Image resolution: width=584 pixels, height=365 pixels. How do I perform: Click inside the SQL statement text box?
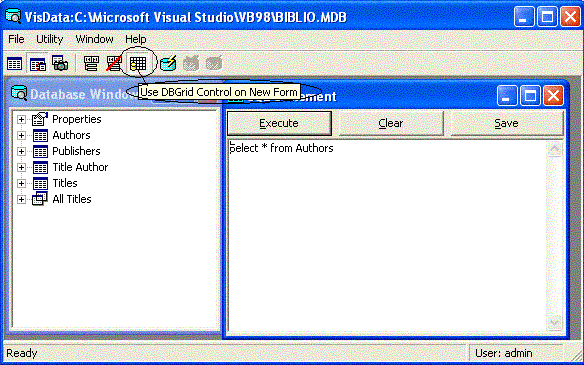coord(387,235)
